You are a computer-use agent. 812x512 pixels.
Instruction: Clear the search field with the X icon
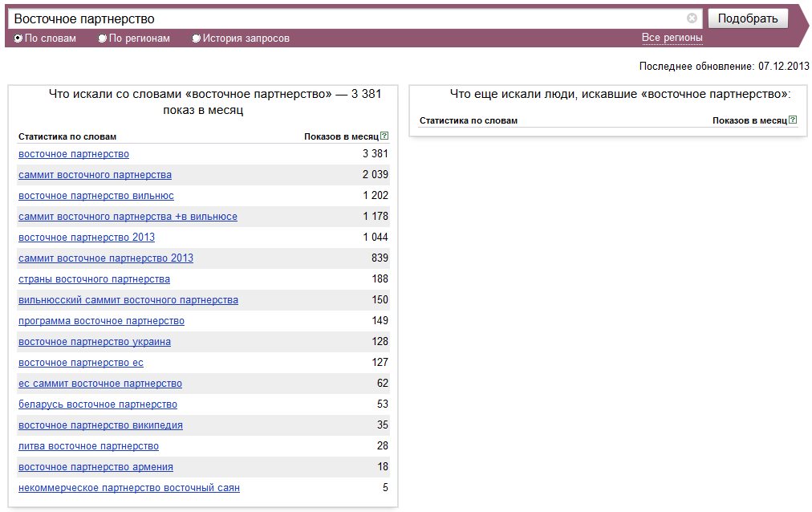pos(692,18)
